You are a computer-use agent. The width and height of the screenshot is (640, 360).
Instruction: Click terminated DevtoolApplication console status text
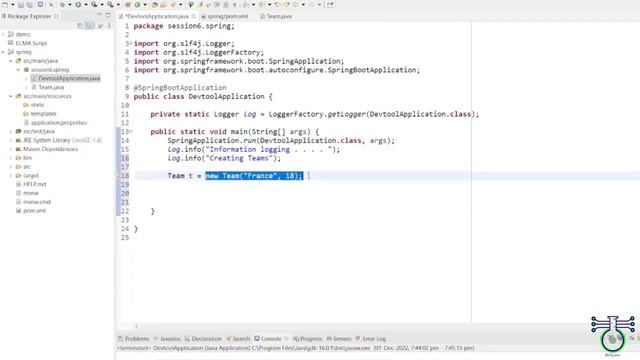[296, 348]
